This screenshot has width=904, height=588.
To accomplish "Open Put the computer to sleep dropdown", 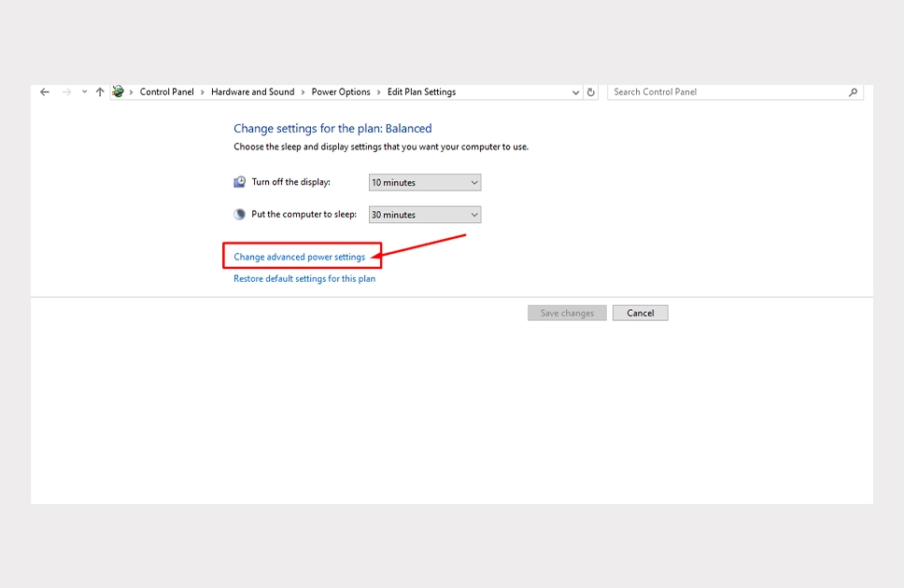I will (425, 215).
